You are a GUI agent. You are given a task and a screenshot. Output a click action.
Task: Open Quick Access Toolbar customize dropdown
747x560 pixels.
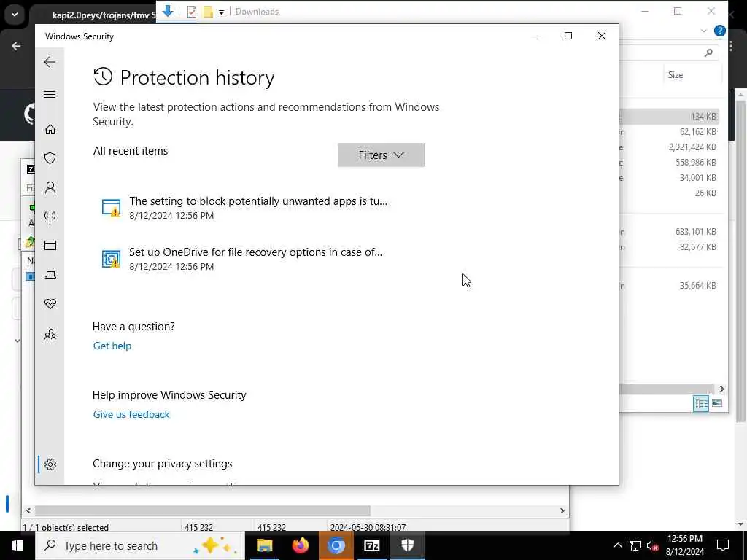[222, 12]
